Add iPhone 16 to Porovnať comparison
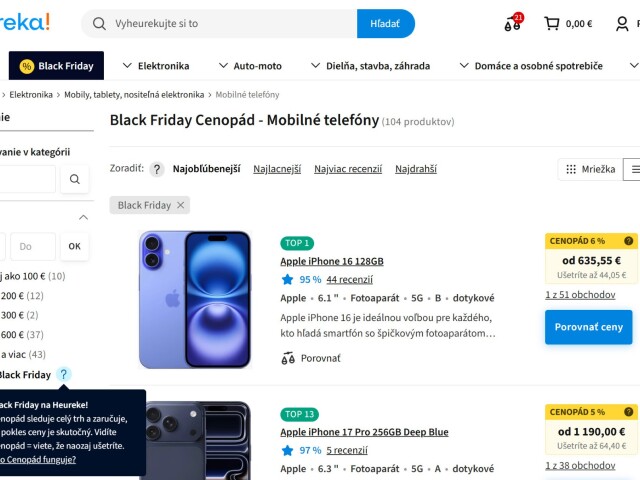640x480 pixels. coord(311,358)
